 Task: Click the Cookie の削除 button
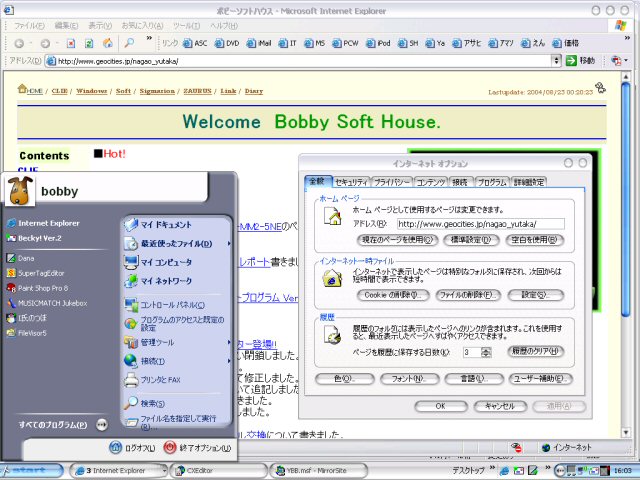393,295
